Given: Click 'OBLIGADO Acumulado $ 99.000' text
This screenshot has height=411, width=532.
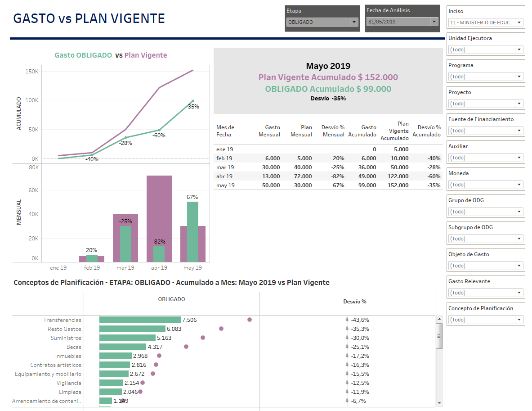Looking at the screenshot, I should (328, 89).
